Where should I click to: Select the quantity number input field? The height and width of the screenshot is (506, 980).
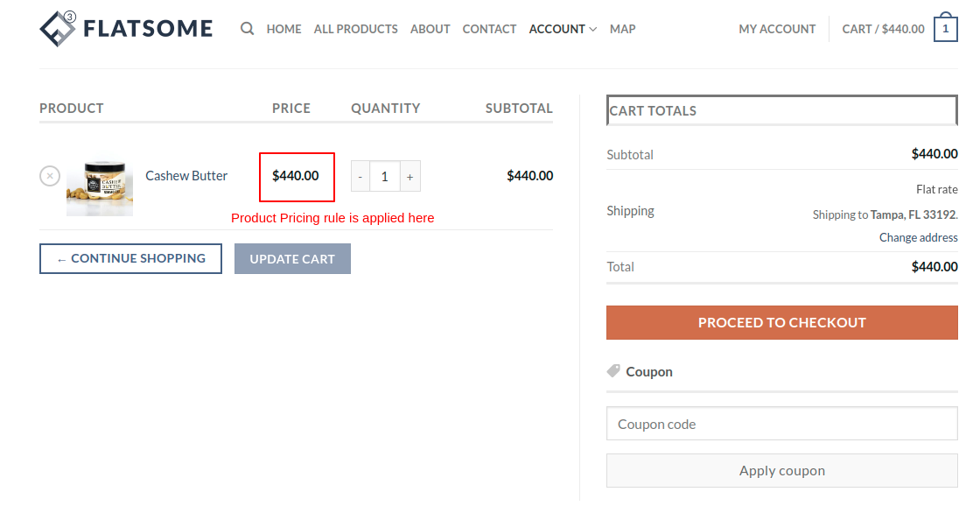[x=384, y=175]
